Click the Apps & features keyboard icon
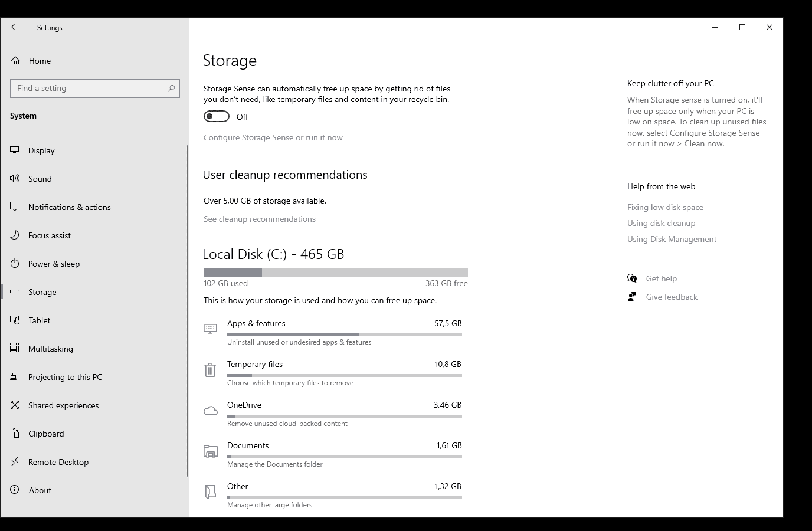 pyautogui.click(x=210, y=329)
